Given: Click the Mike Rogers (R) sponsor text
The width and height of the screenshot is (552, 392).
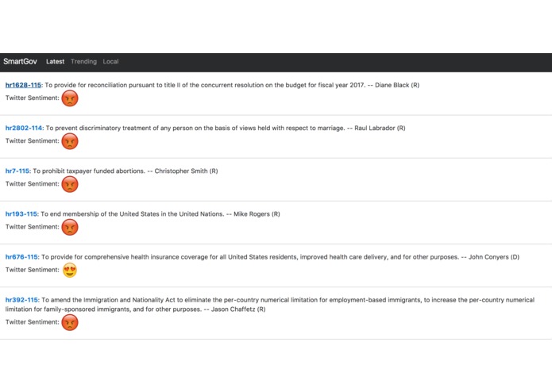Looking at the screenshot, I should [257, 213].
